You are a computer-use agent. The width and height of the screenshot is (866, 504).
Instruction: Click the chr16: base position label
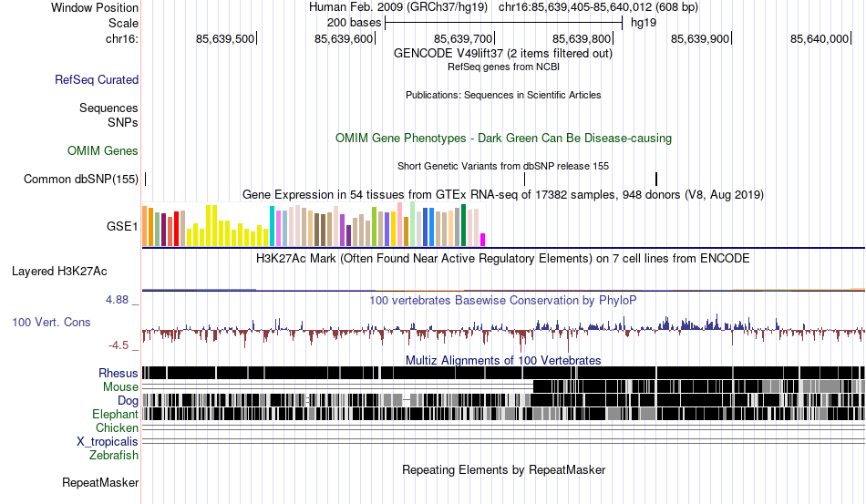(x=122, y=38)
